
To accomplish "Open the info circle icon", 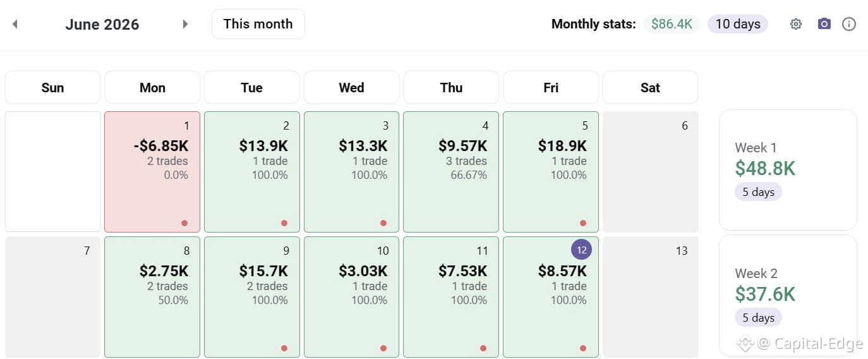I will pyautogui.click(x=849, y=24).
